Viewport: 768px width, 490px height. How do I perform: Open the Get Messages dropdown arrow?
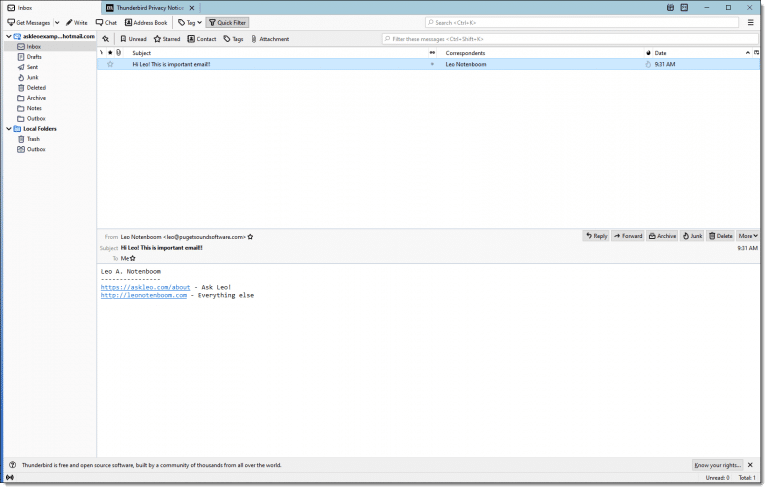(57, 23)
